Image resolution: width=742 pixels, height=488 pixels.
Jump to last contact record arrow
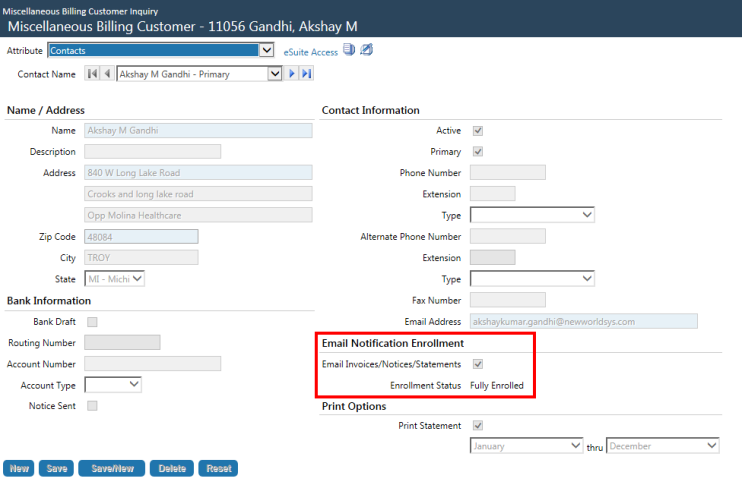pos(307,74)
